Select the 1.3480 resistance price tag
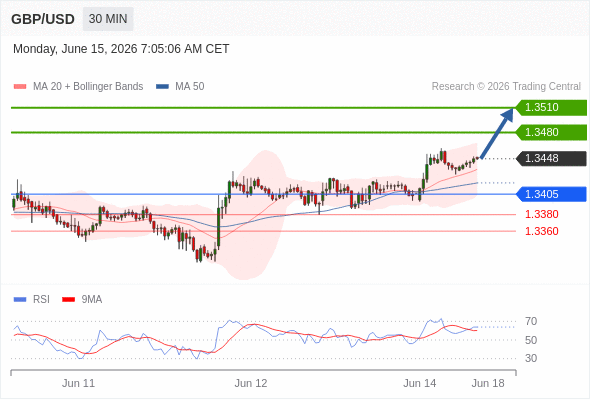The height and width of the screenshot is (400, 590). click(551, 132)
